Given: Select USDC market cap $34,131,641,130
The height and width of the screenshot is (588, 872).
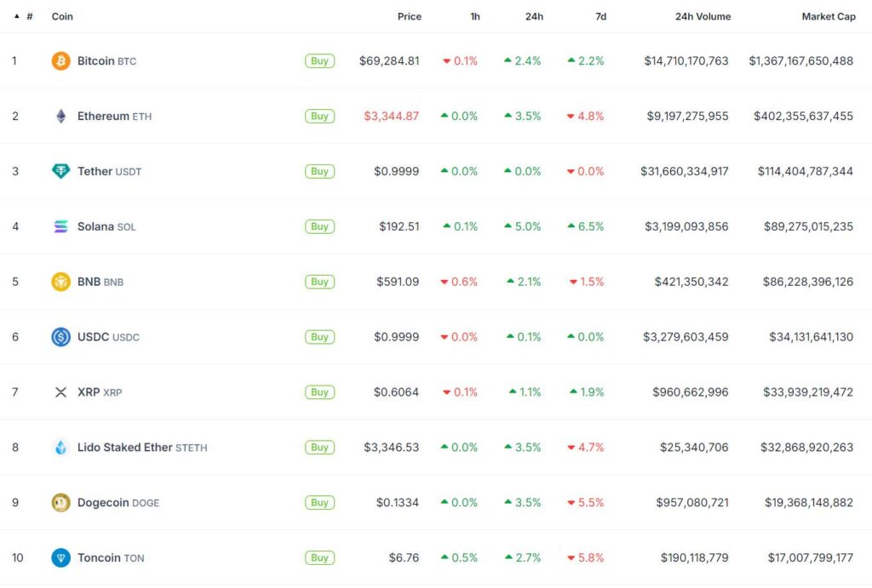Looking at the screenshot, I should click(811, 337).
